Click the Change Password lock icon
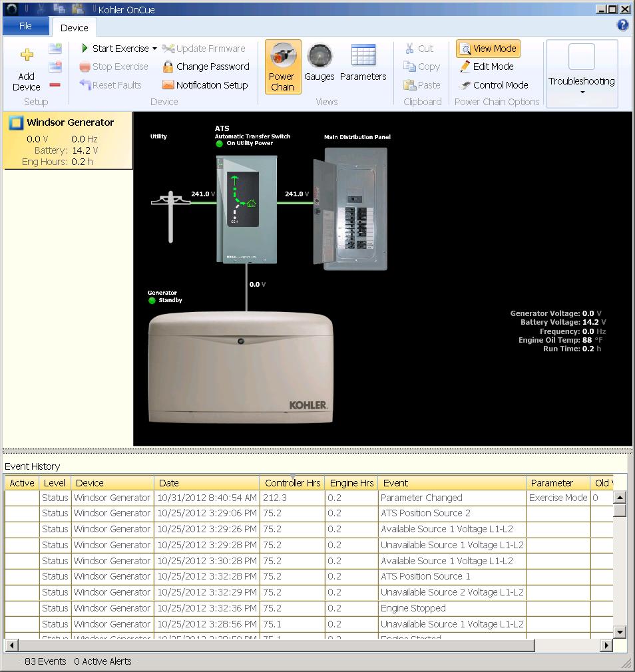Screen dimensions: 635x672 pyautogui.click(x=168, y=67)
